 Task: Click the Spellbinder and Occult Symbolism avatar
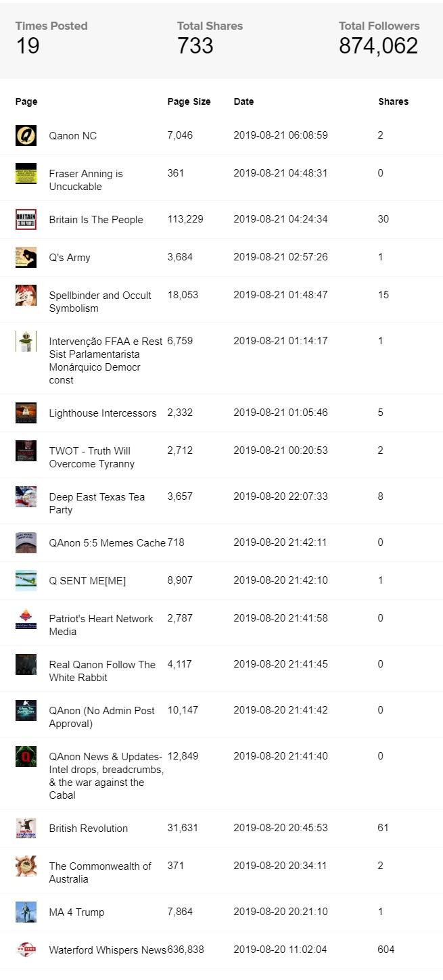26,296
